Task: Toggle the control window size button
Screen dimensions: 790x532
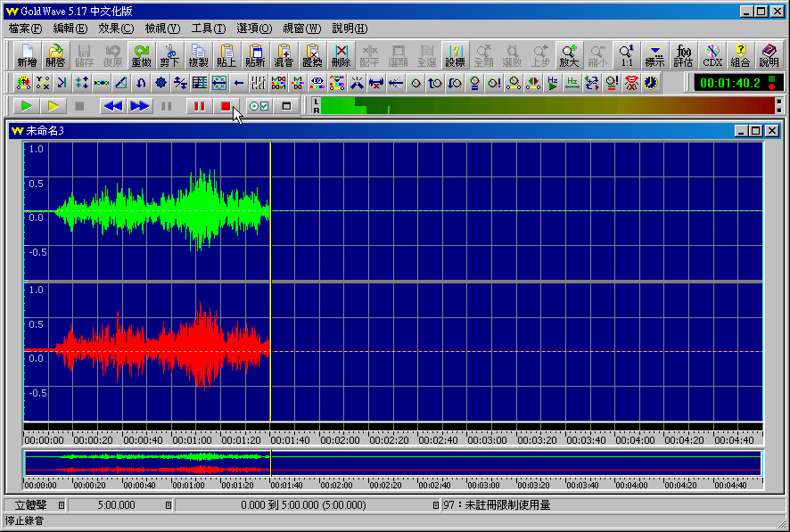Action: click(x=286, y=106)
